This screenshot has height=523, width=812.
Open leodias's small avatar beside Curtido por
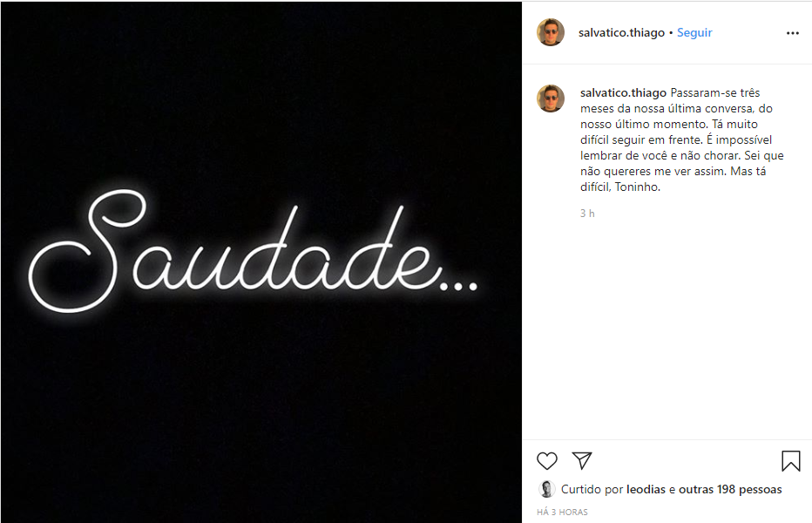547,489
